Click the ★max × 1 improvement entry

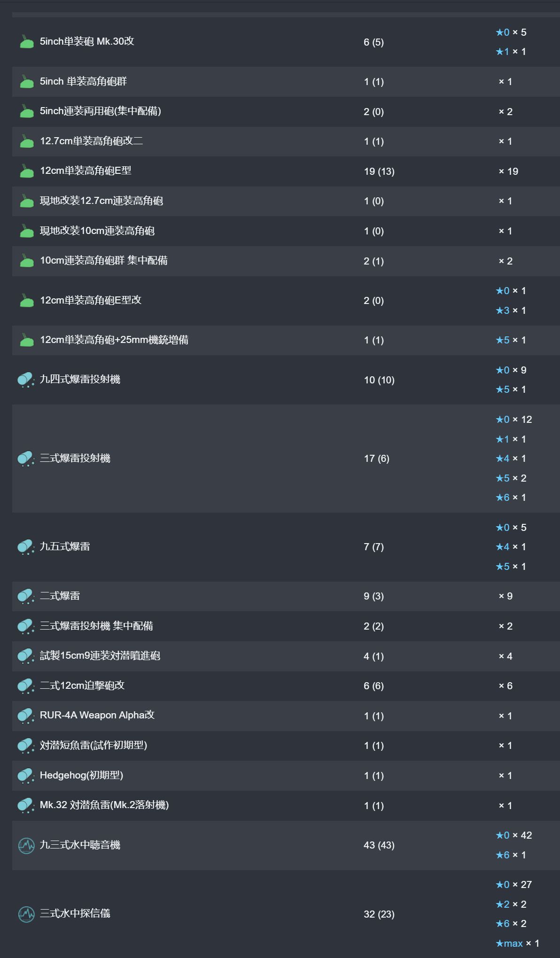coord(517,943)
